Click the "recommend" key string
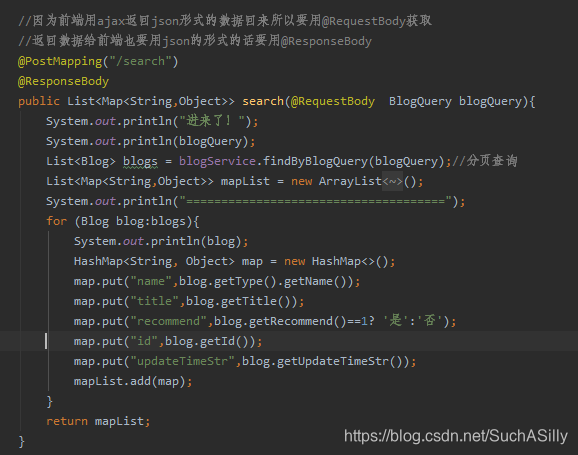This screenshot has width=578, height=455. tap(168, 321)
